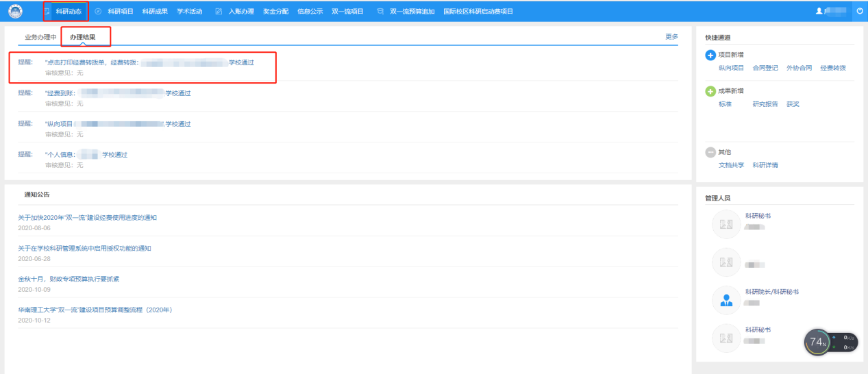Screen dimensions: 868x374
Task: Open the 双一流预算追加 menu
Action: coord(412,12)
